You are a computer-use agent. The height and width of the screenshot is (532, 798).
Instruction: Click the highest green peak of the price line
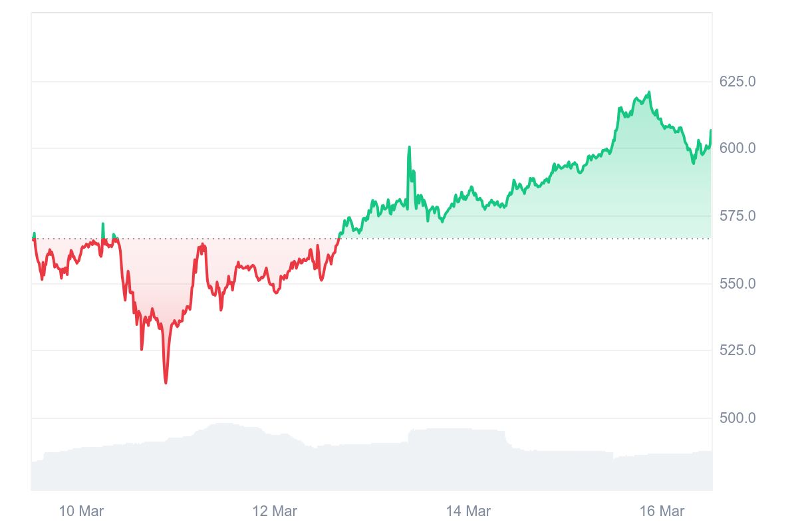pyautogui.click(x=649, y=92)
